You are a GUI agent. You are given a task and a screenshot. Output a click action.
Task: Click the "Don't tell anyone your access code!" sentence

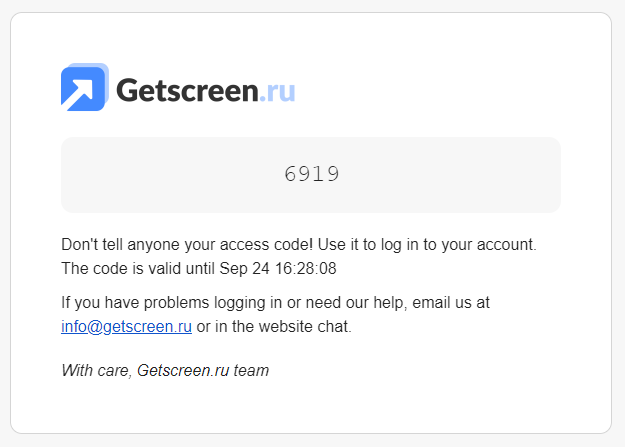click(187, 244)
